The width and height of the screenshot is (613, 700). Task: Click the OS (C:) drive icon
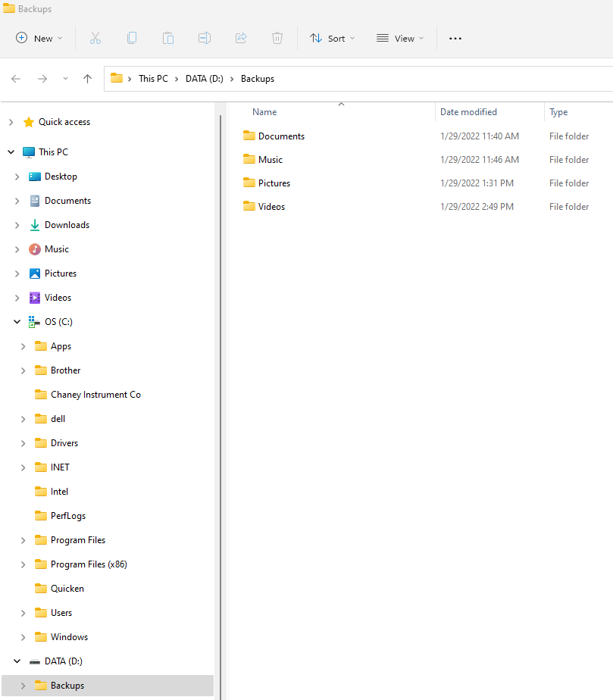[34, 322]
